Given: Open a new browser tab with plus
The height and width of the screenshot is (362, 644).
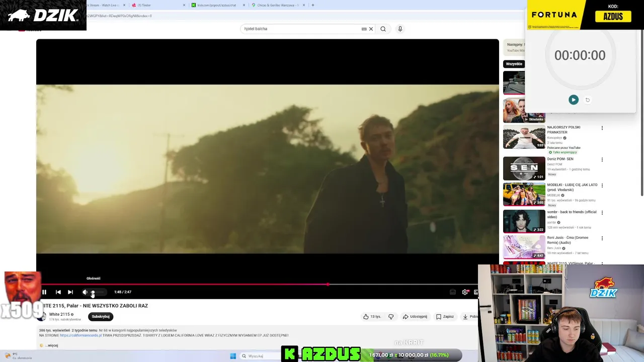Looking at the screenshot, I should pos(313,5).
